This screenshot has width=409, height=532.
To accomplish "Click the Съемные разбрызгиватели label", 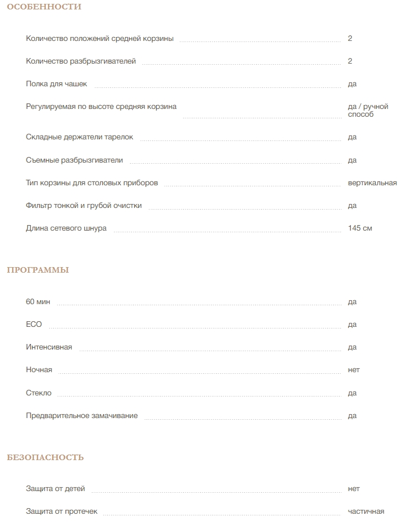I will tap(74, 160).
